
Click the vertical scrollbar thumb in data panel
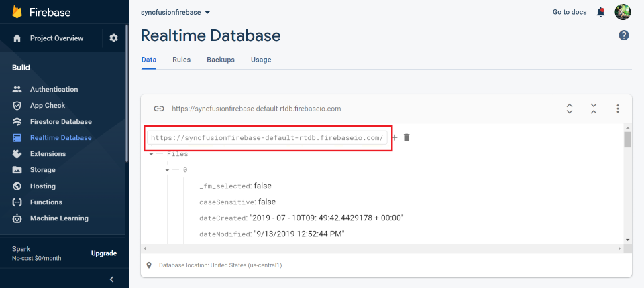628,139
